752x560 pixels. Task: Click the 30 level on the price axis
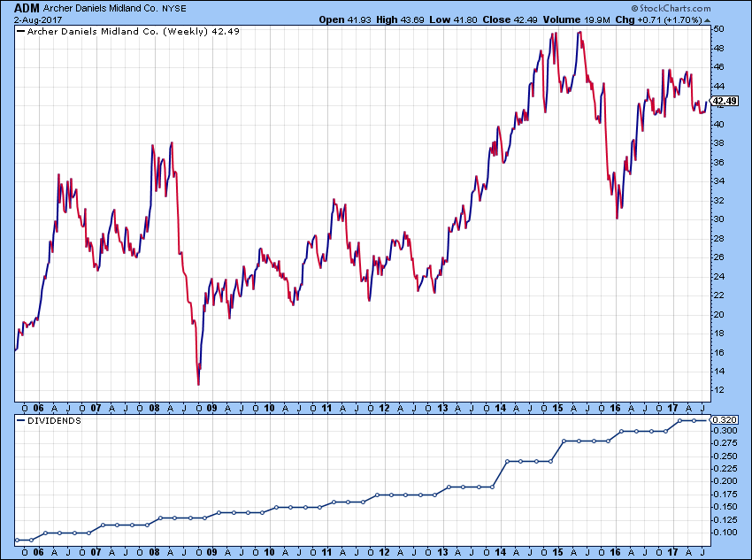(718, 219)
